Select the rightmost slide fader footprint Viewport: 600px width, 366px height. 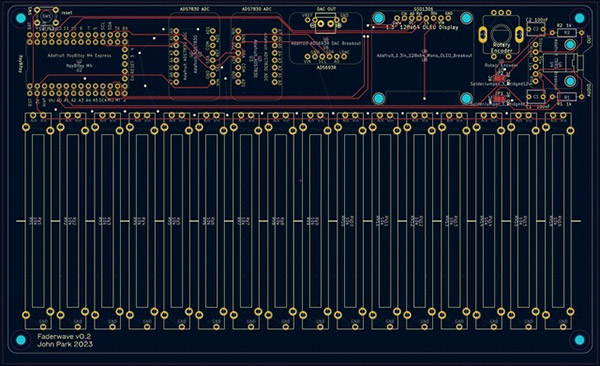pos(558,221)
